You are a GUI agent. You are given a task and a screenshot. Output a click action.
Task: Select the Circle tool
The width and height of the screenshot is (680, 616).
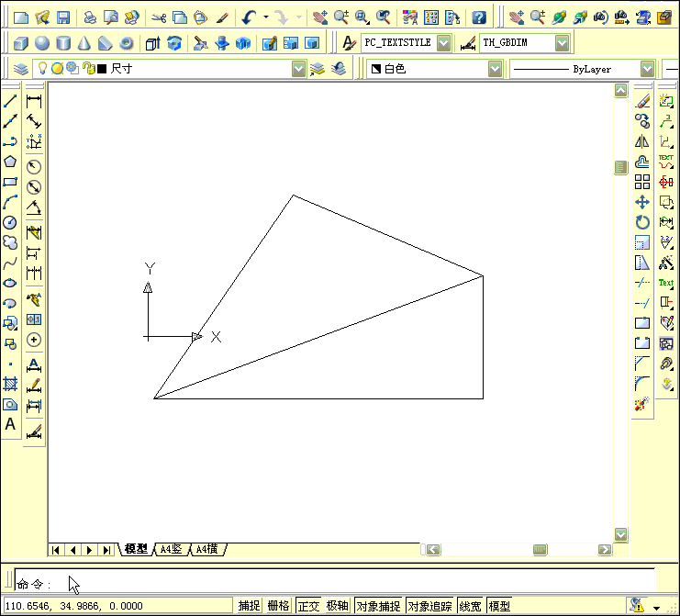[10, 222]
